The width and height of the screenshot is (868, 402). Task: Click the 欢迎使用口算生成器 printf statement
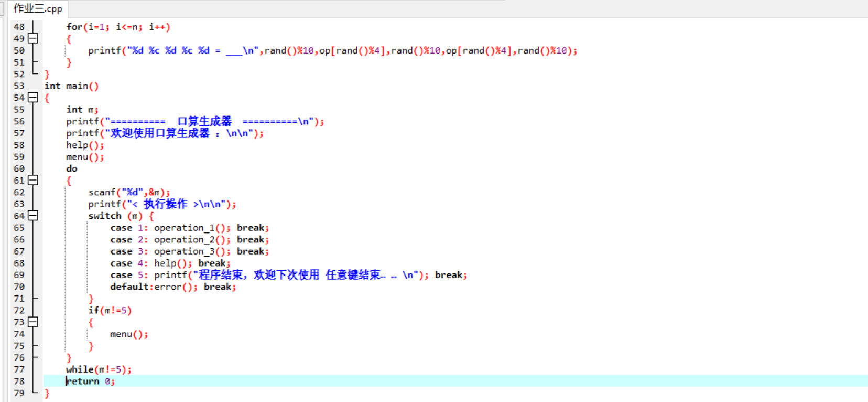(165, 133)
